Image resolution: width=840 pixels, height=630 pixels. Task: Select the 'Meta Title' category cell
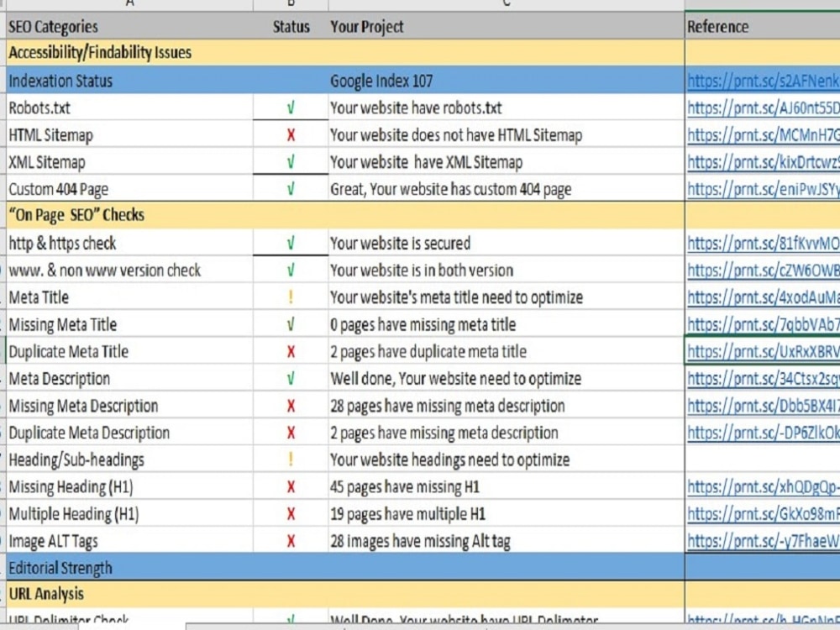click(129, 297)
